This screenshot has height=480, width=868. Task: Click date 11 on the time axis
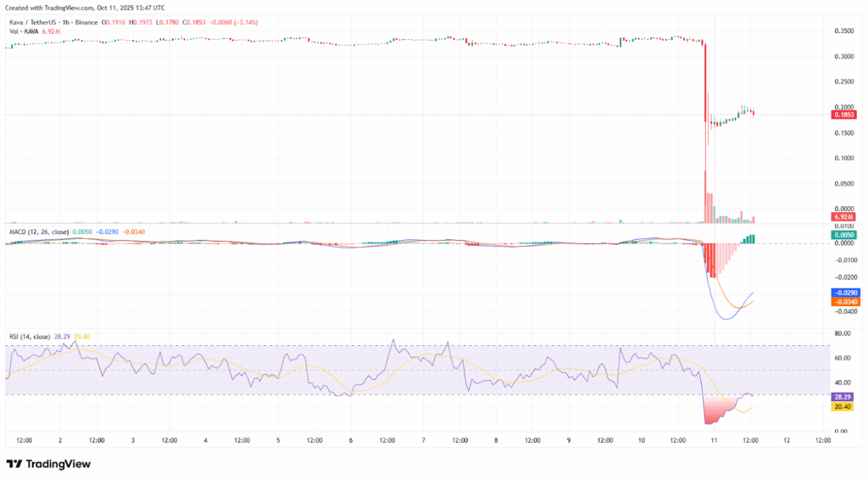tap(714, 440)
